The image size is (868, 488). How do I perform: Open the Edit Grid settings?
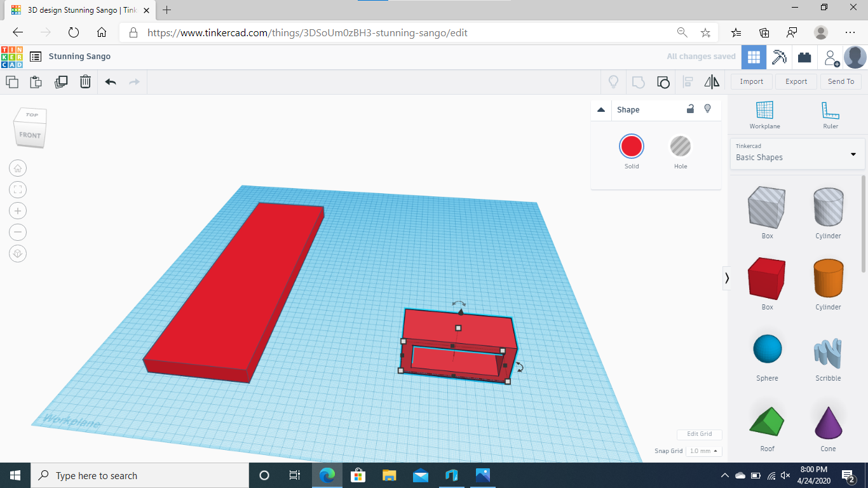700,434
